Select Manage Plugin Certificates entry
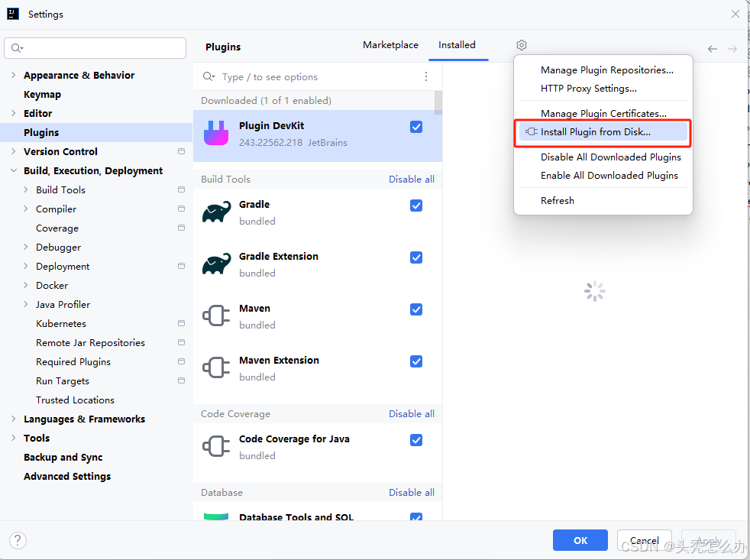Screen dimensions: 750x560 603,113
